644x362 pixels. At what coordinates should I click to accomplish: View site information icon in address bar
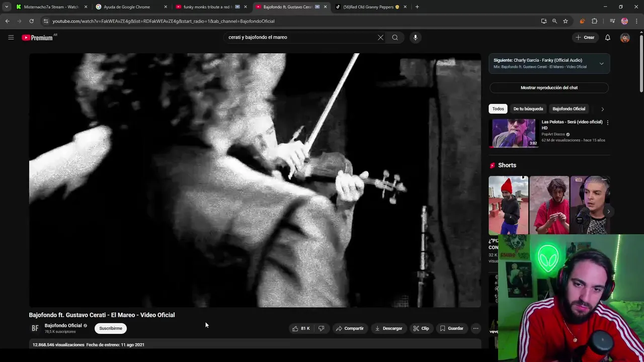click(46, 21)
